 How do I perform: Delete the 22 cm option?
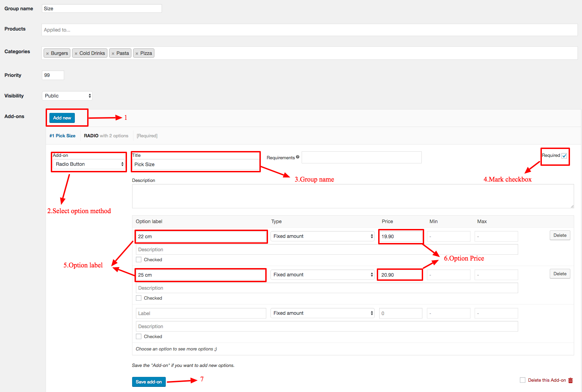point(560,235)
